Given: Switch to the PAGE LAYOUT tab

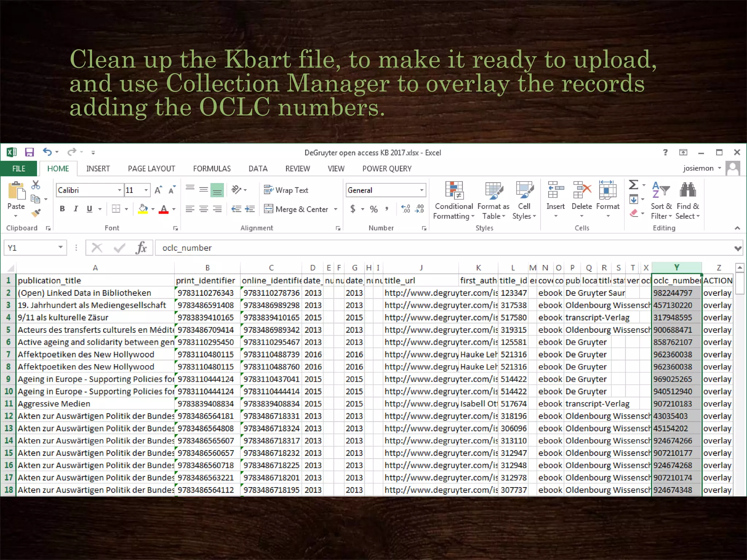Looking at the screenshot, I should [x=151, y=168].
